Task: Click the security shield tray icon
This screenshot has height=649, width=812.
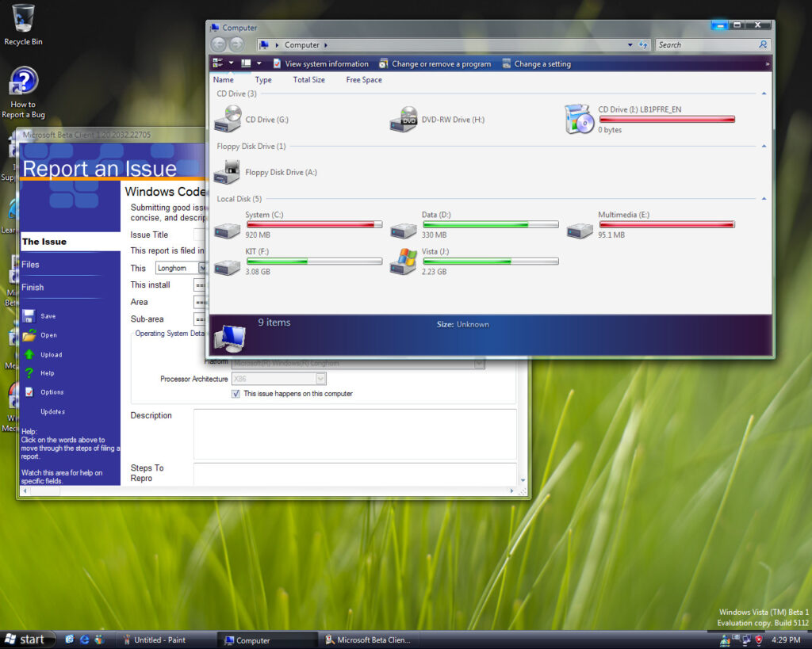Action: (759, 640)
